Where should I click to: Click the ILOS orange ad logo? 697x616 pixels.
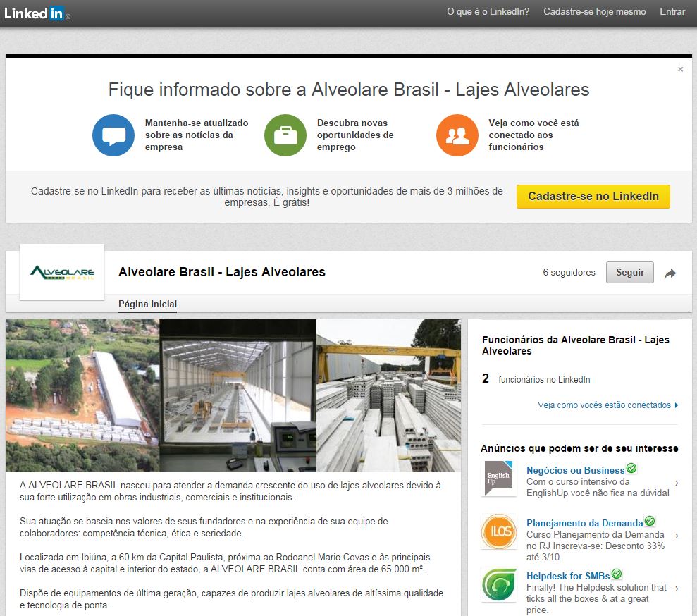click(x=499, y=531)
